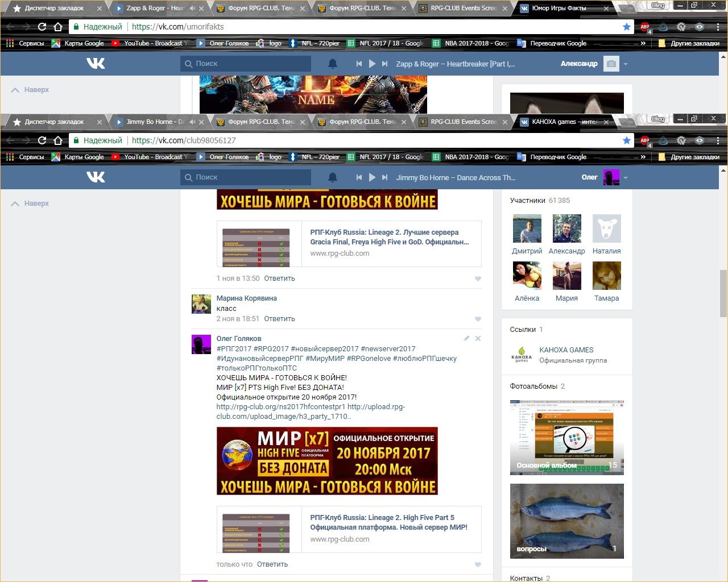This screenshot has width=728, height=582.
Task: Reply to Марина Корявина's comment via Ответить
Action: coord(279,319)
